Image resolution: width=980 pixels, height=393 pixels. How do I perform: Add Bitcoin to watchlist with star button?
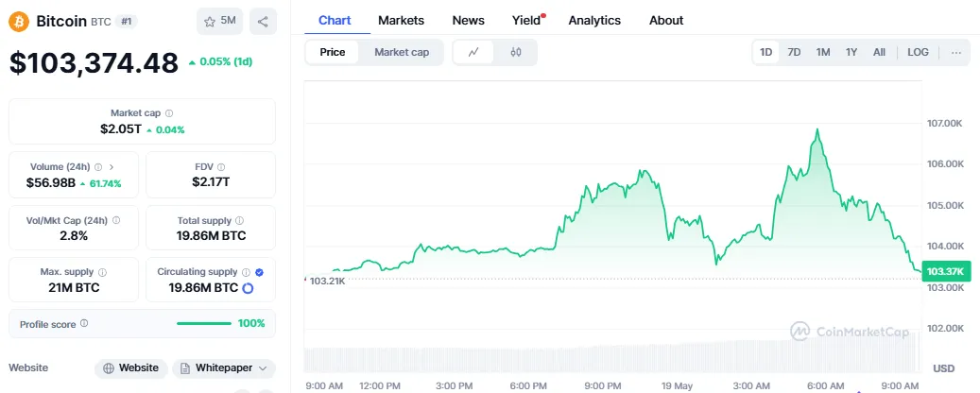pyautogui.click(x=219, y=21)
